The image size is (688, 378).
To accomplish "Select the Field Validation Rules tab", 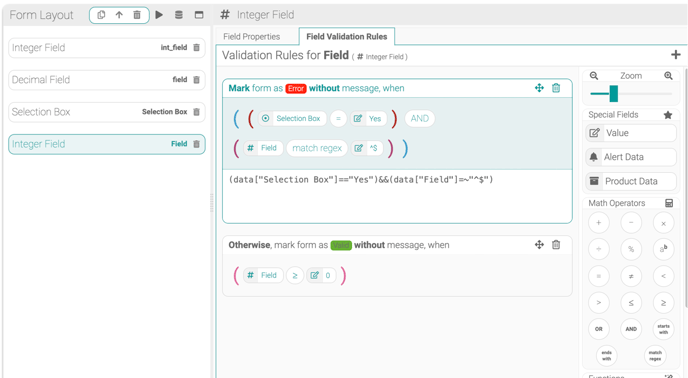I will (347, 36).
